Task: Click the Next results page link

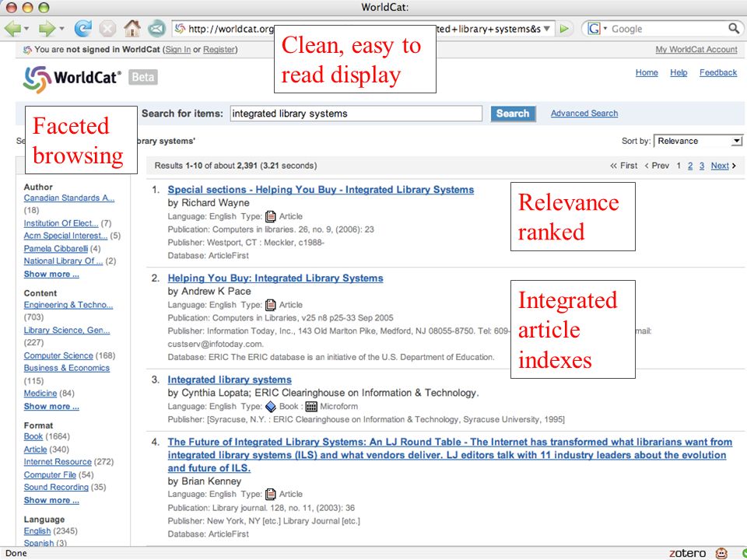Action: [x=720, y=166]
